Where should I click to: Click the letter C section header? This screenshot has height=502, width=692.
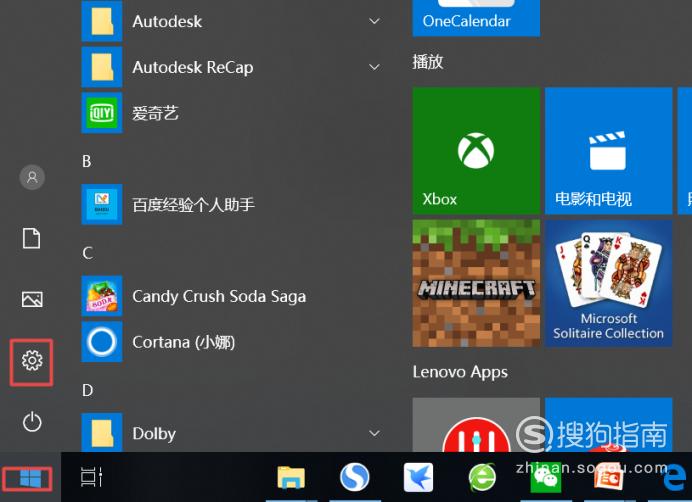coord(87,253)
